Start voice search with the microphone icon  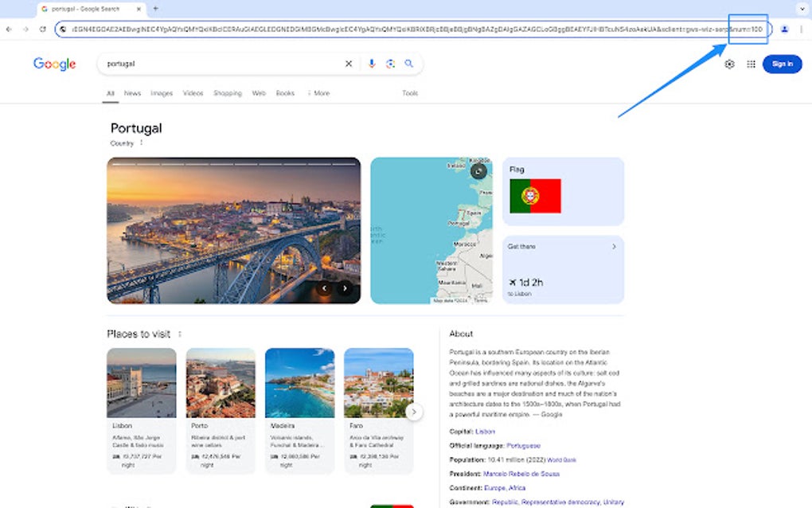pos(371,64)
